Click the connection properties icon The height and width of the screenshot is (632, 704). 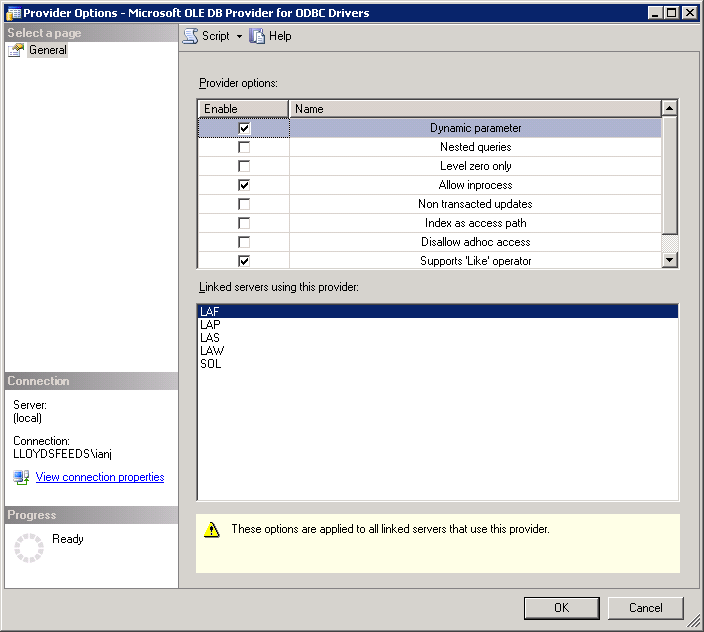coord(21,478)
